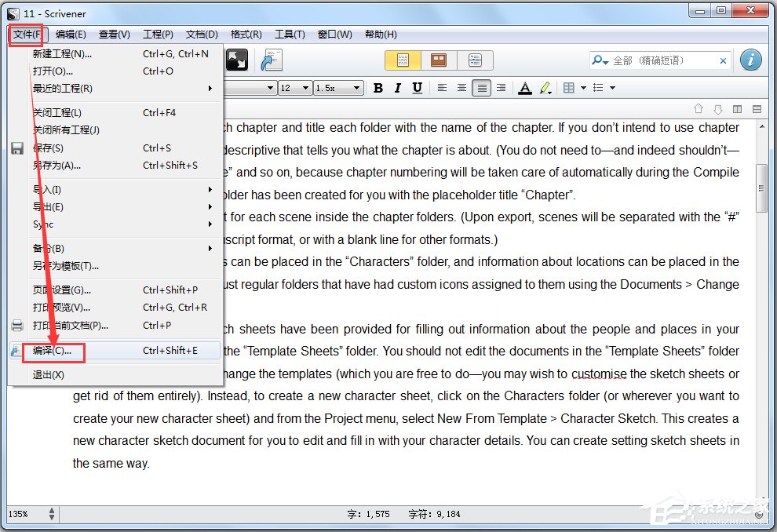Open the line spacing 1.5x dropdown
Screen dimensions: 777x532
point(338,88)
